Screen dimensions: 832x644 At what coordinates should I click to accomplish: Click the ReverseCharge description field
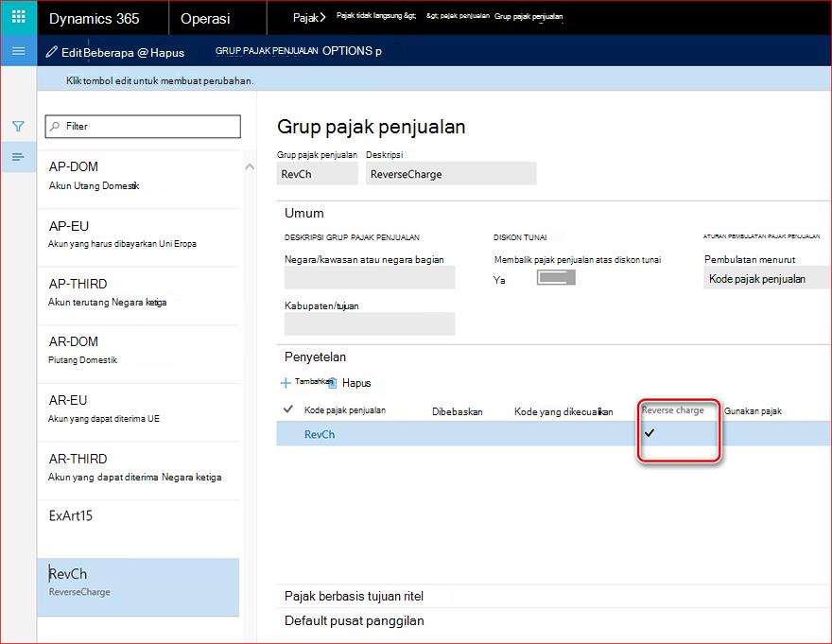point(451,174)
